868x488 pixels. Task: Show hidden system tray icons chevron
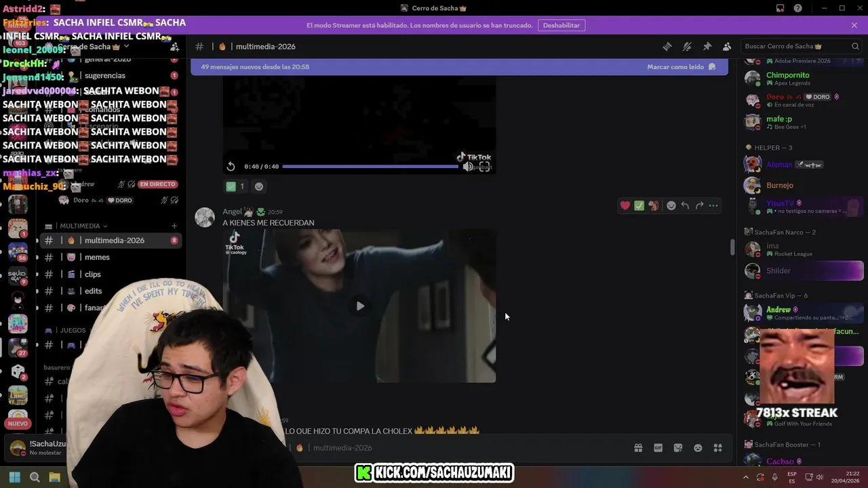click(746, 477)
